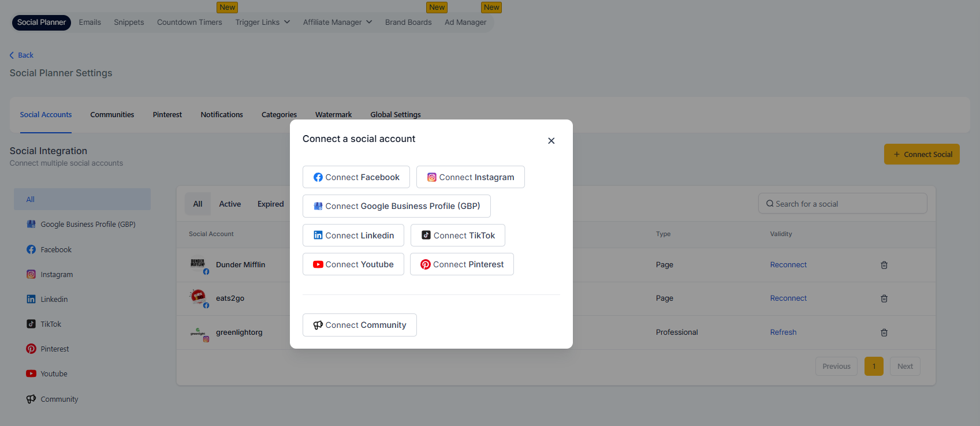Click the Validity column header
Screen dimensions: 980x426
[781, 234]
